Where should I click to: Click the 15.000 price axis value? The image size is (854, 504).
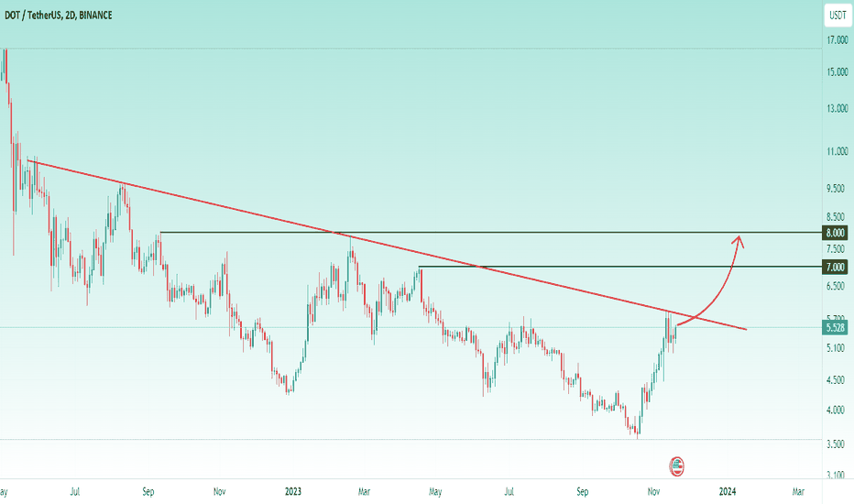click(838, 71)
